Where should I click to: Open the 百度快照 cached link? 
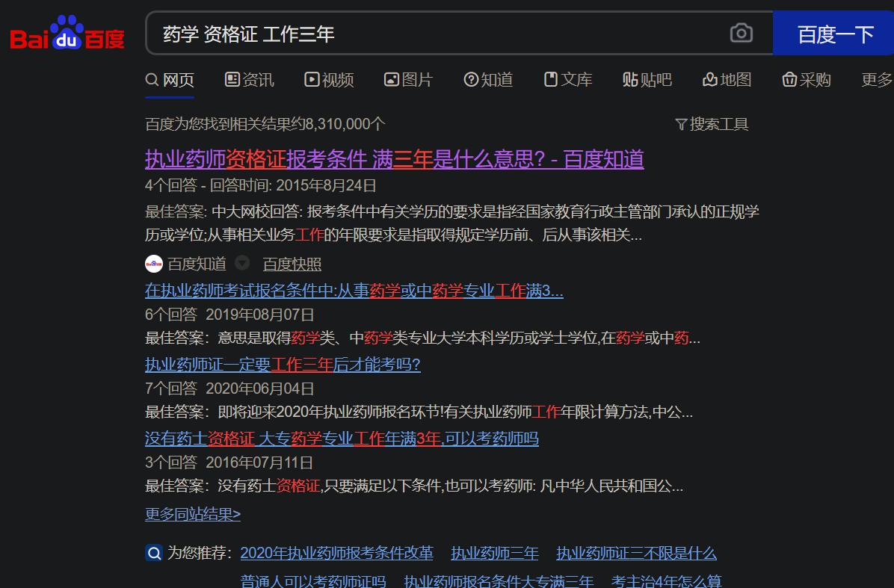pos(292,264)
